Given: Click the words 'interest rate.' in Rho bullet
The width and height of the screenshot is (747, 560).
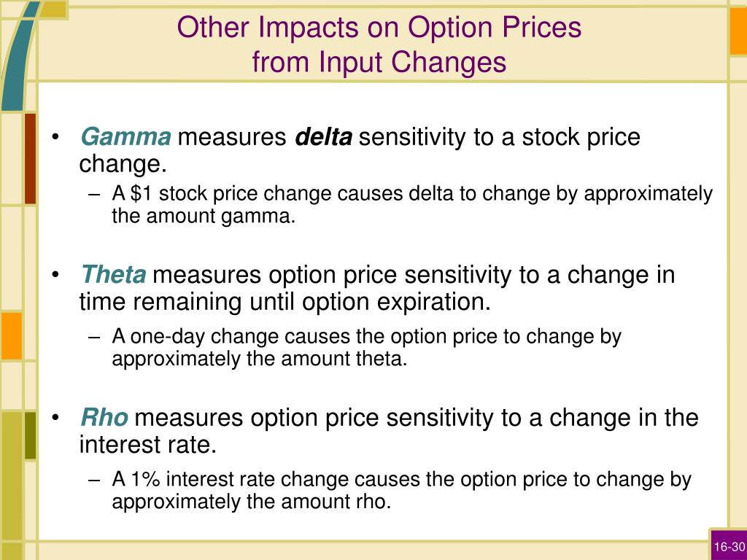Looking at the screenshot, I should point(147,444).
